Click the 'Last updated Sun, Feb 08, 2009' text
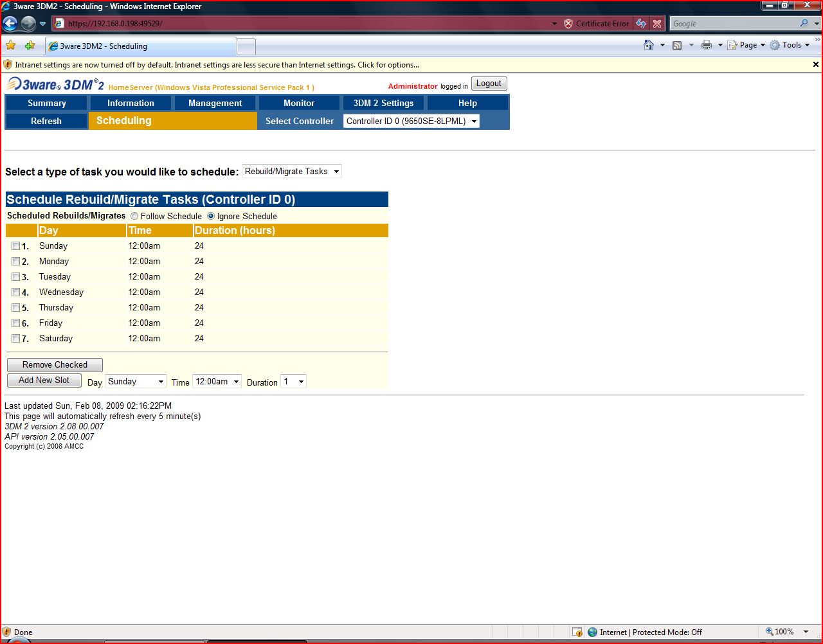Screen dimensions: 823x644 tap(88, 406)
